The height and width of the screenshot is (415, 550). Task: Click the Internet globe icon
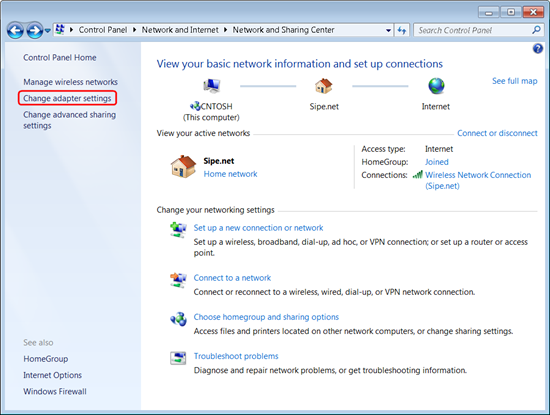pyautogui.click(x=436, y=86)
